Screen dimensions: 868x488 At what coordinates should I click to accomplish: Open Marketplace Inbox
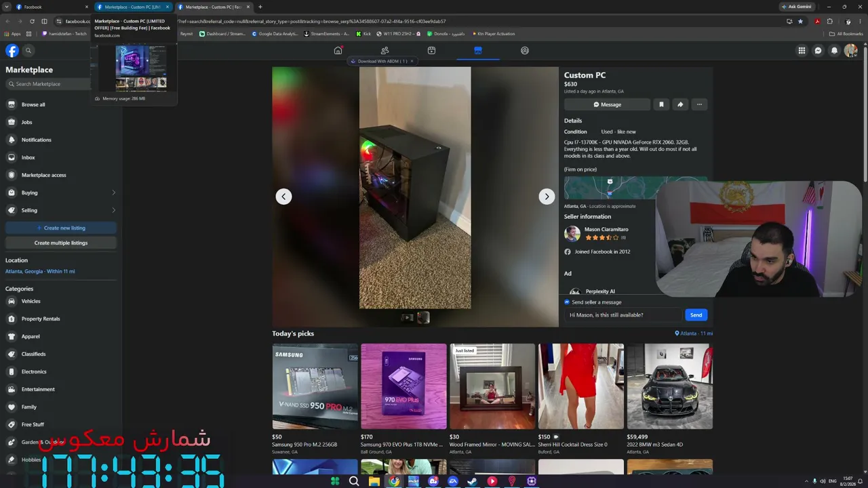pos(61,157)
